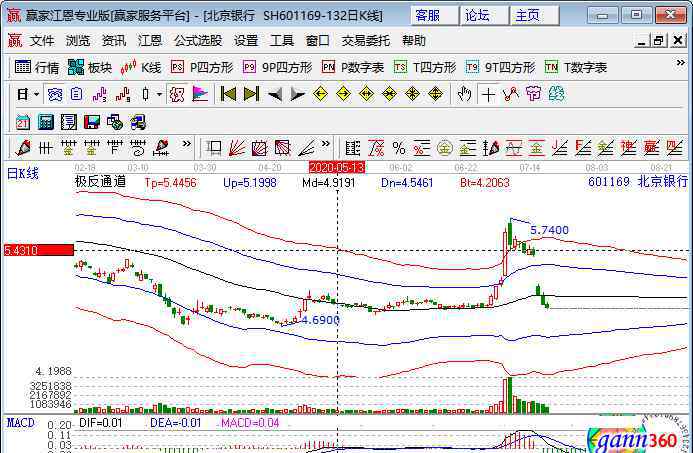Open the 行情 market quotes view
Viewport: 693px width, 453px height.
click(37, 67)
